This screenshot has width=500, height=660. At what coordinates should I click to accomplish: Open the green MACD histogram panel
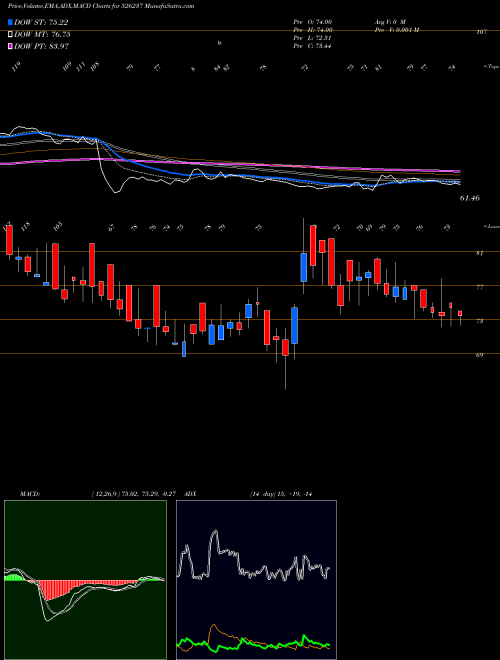[85, 580]
